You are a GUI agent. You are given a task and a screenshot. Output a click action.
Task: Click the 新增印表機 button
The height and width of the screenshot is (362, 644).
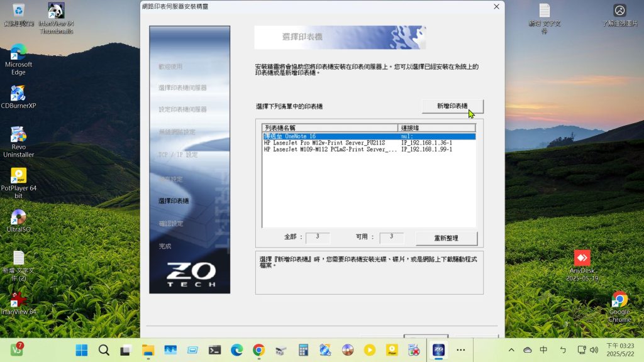coord(452,106)
